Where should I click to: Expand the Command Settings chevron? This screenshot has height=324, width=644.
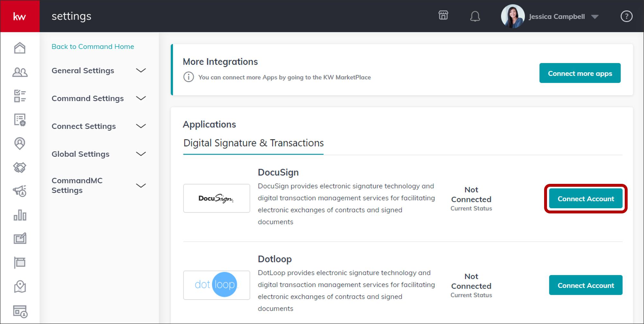[141, 98]
